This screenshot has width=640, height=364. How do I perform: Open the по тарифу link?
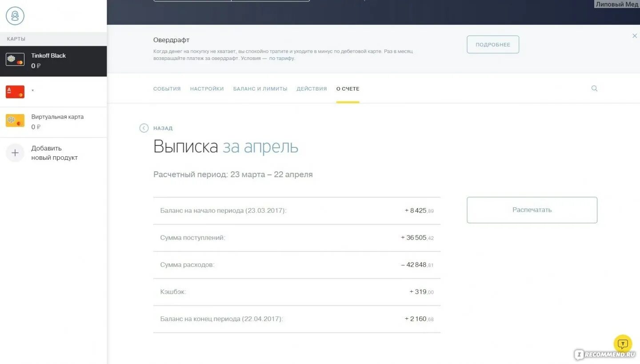(x=282, y=58)
